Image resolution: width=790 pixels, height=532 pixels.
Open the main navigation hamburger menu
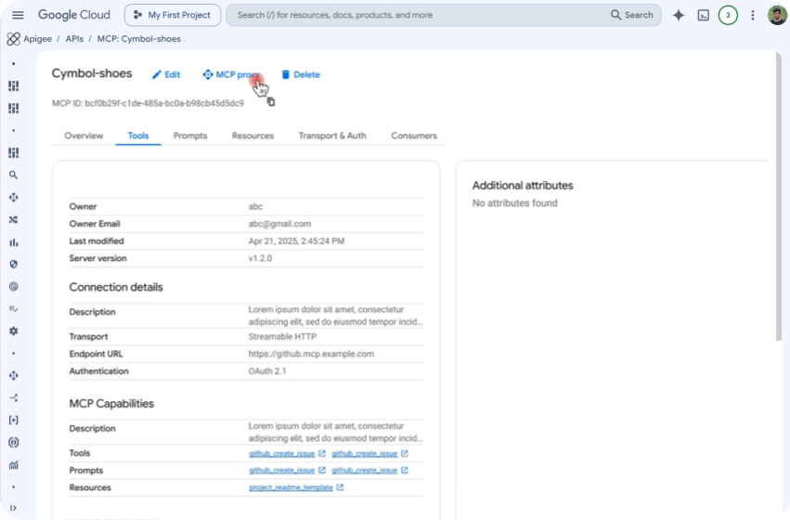(18, 15)
